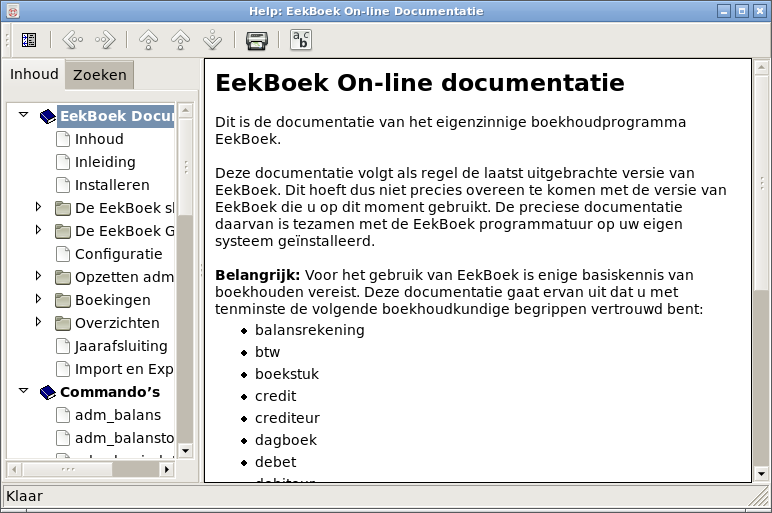
Task: Open the Installeren topic
Action: 111,185
